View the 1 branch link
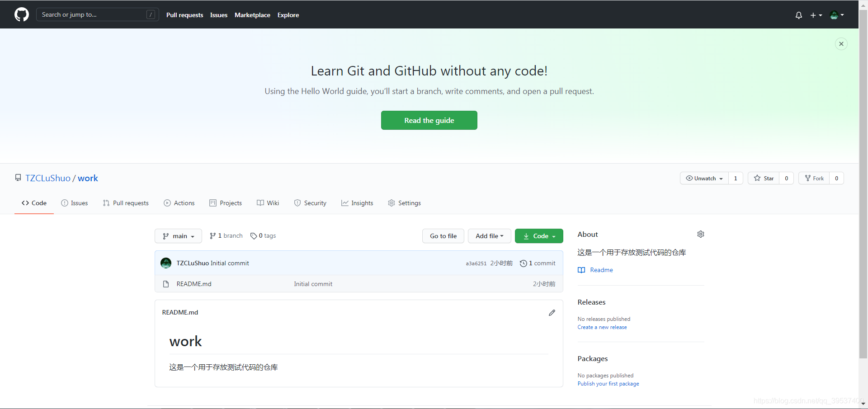 (226, 236)
